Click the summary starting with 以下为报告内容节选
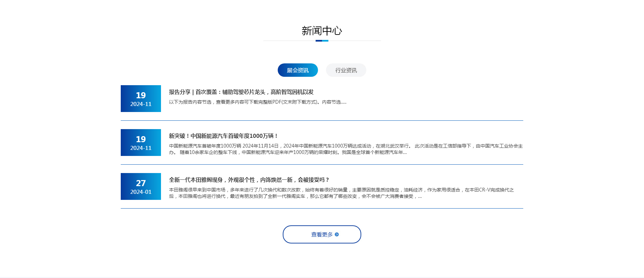This screenshot has height=278, width=644. tap(258, 102)
